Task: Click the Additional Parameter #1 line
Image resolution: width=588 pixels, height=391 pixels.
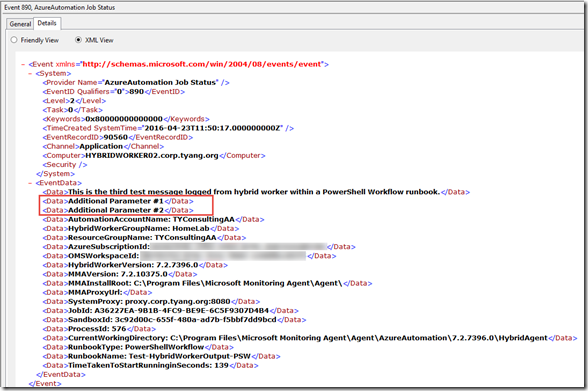Action: [118, 201]
